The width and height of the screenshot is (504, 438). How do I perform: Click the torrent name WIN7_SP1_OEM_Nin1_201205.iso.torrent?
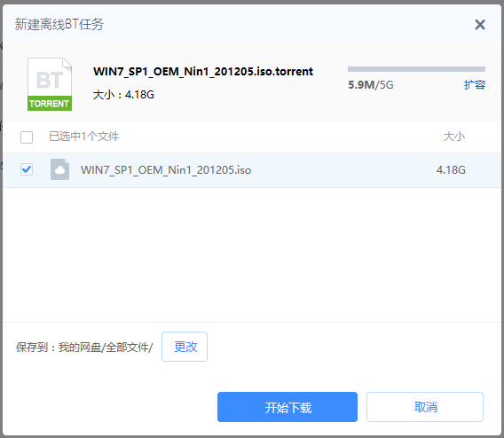203,71
